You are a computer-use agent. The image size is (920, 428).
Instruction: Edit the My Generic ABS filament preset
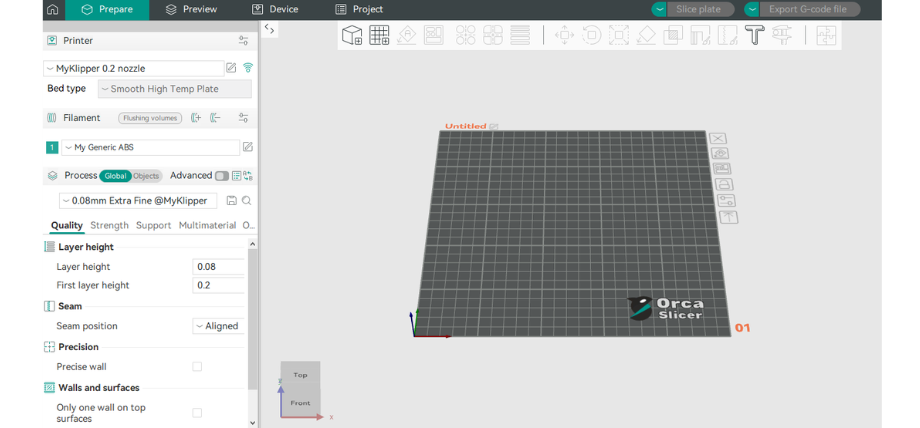click(x=248, y=147)
